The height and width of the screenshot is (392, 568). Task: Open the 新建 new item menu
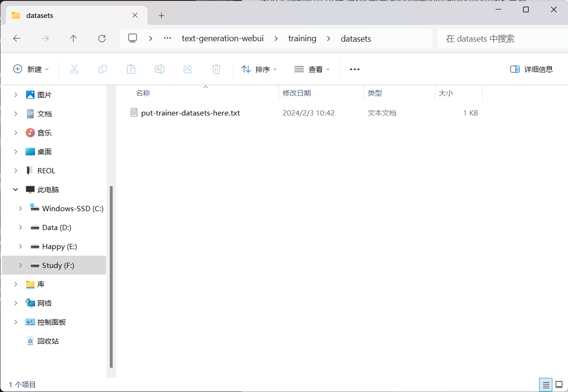click(31, 69)
